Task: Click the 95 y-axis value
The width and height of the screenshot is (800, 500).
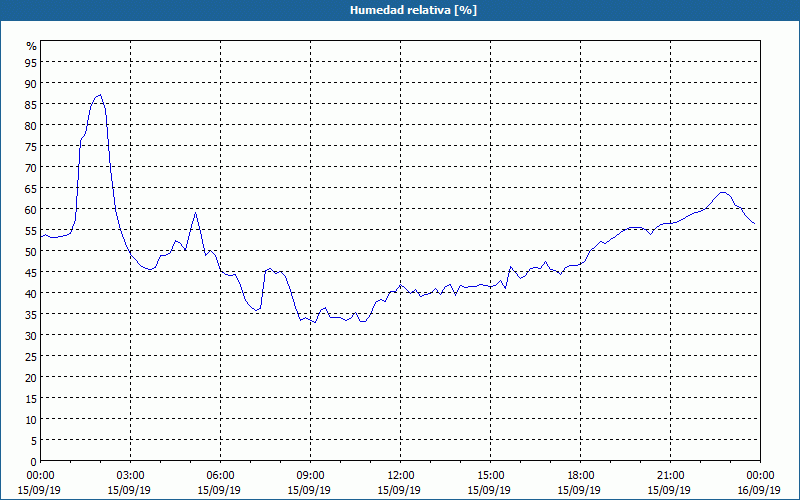Action: click(31, 62)
